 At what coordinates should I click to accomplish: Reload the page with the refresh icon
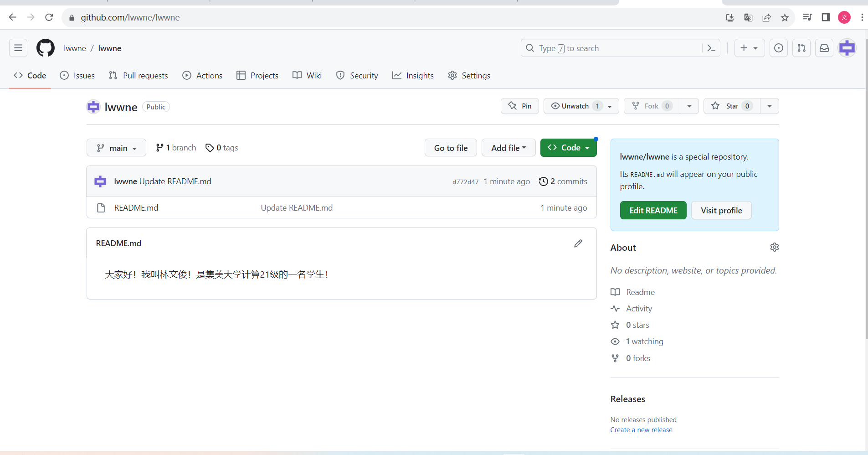pos(49,17)
